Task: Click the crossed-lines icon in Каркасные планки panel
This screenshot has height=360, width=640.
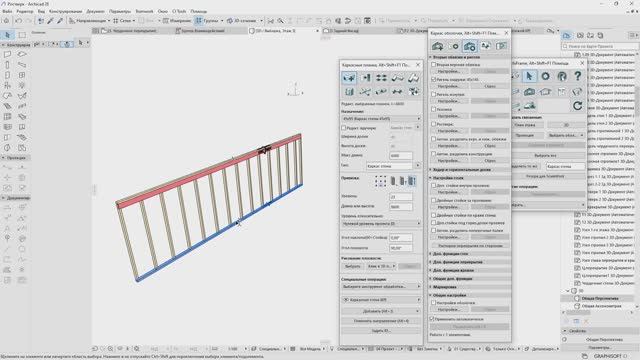Action: [365, 92]
